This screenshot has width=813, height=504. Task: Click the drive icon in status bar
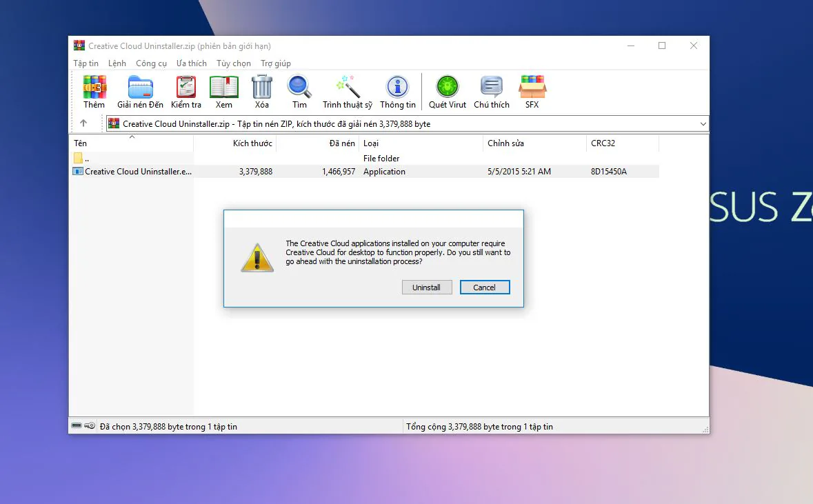pyautogui.click(x=77, y=425)
